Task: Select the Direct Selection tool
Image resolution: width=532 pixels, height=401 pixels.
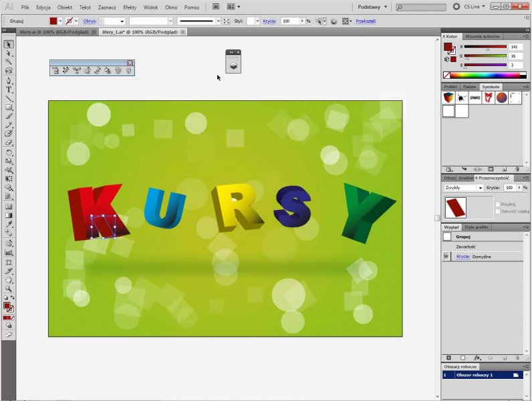Action: point(9,53)
